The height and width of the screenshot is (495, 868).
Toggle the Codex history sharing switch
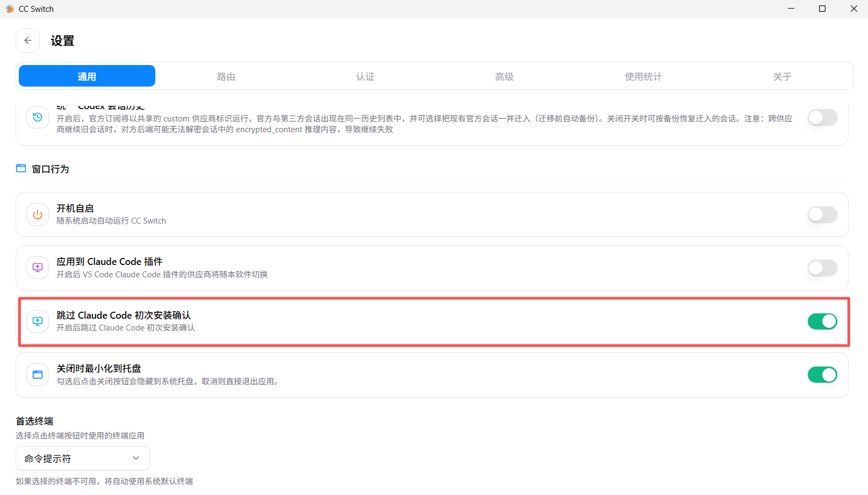point(822,117)
